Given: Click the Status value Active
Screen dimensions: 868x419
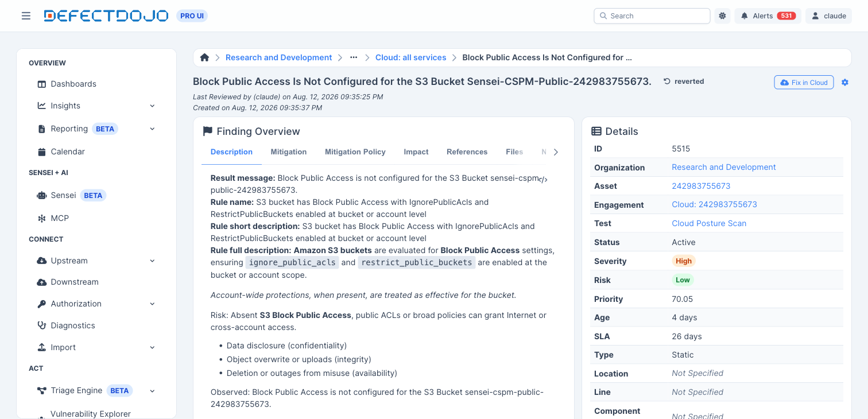Looking at the screenshot, I should [684, 242].
